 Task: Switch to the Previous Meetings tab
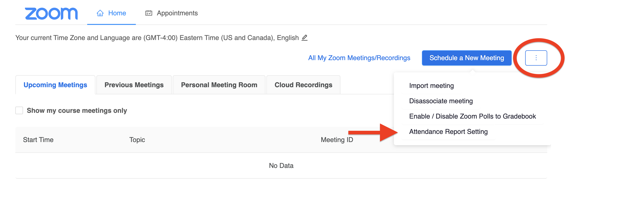[134, 85]
